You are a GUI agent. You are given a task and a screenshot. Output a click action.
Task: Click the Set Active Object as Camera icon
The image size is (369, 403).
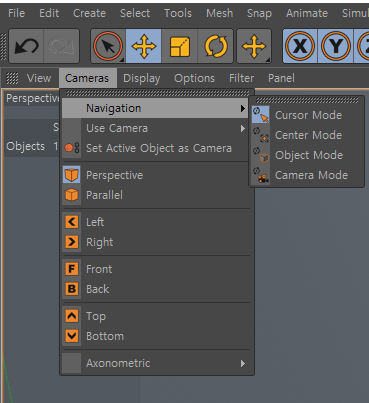coord(72,148)
